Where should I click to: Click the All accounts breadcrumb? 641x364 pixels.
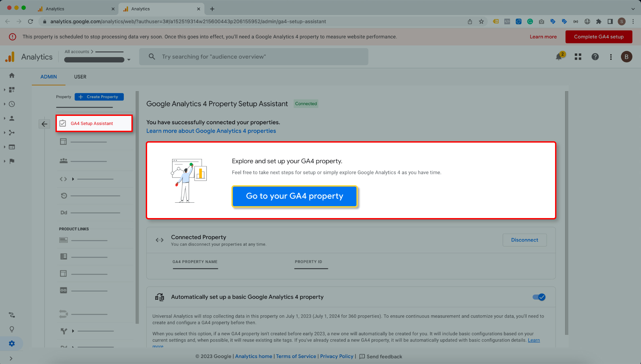pyautogui.click(x=77, y=51)
